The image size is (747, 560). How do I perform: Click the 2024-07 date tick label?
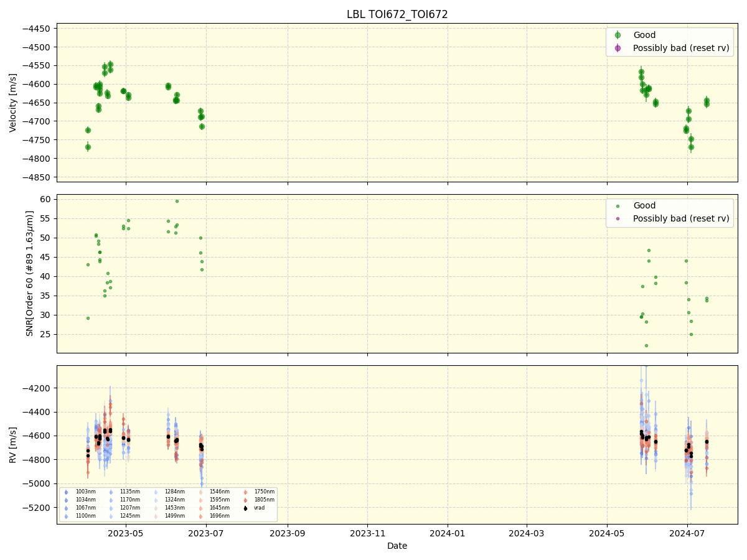coord(687,533)
